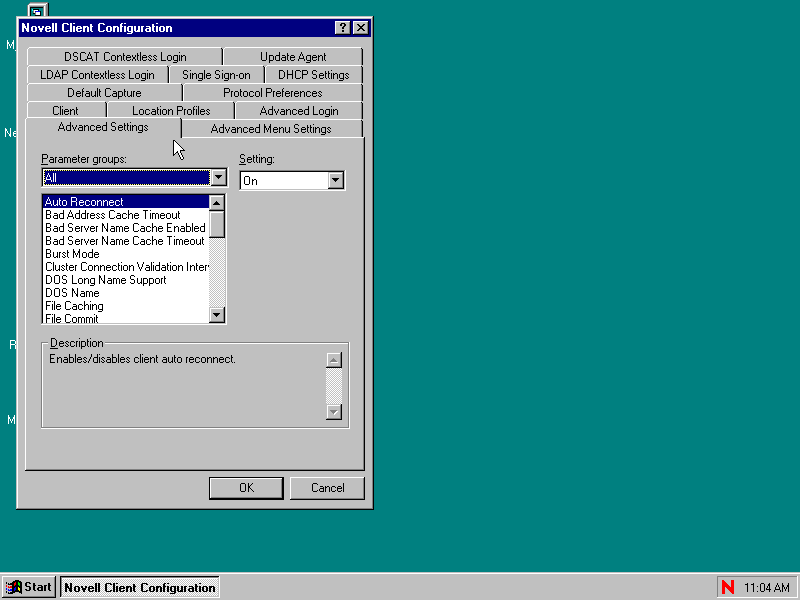Expand the Parameter groups dropdown arrow
The image size is (800, 600).
click(x=218, y=178)
